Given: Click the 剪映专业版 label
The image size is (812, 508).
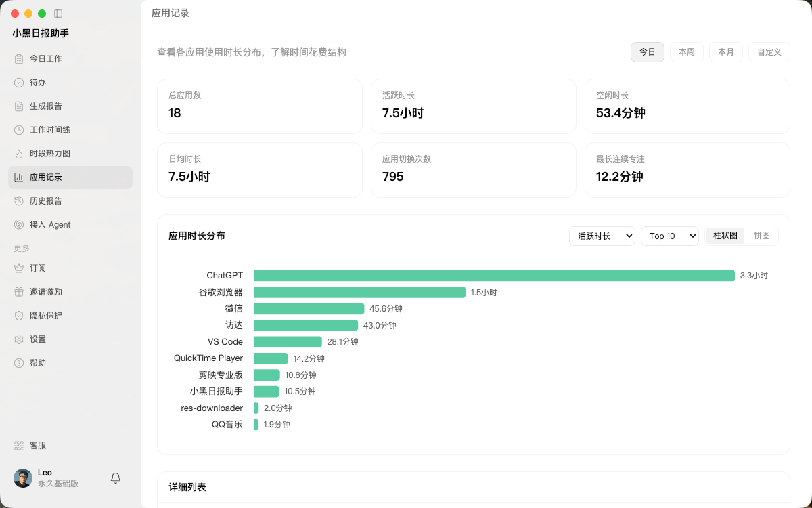Looking at the screenshot, I should coord(221,375).
